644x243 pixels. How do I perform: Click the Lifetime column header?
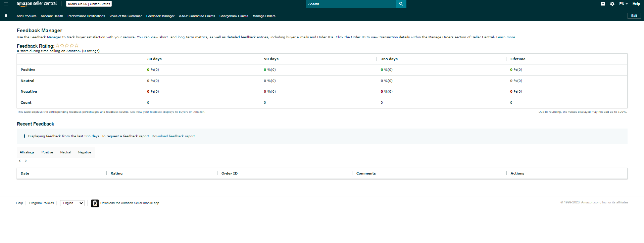(518, 59)
